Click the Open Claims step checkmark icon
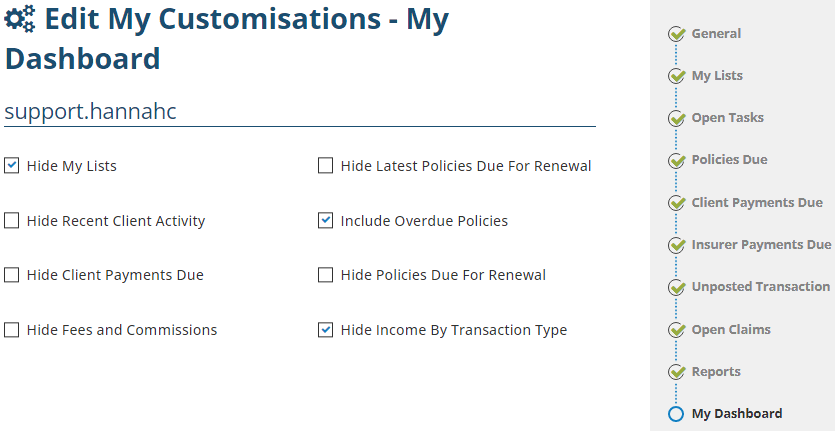Image resolution: width=835 pixels, height=431 pixels. tap(676, 330)
